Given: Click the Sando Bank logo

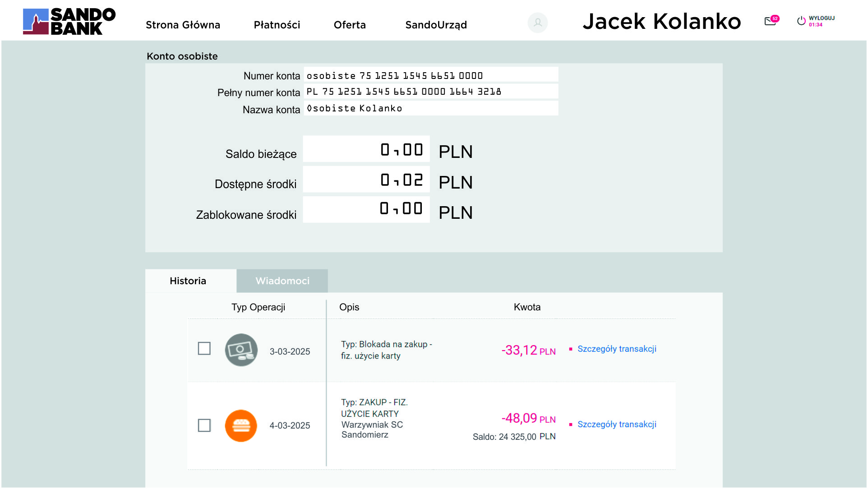Looking at the screenshot, I should (x=69, y=21).
